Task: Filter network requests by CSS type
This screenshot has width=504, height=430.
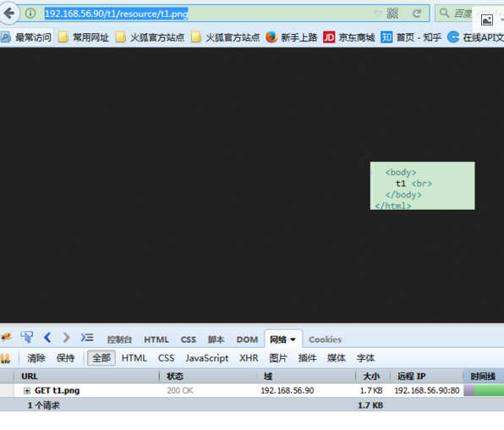Action: pos(167,358)
